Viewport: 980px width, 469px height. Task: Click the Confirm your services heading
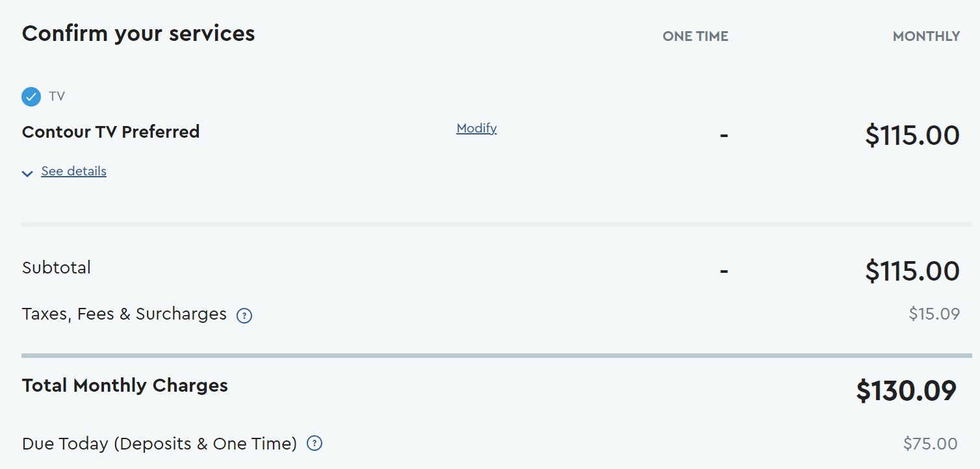pyautogui.click(x=138, y=34)
